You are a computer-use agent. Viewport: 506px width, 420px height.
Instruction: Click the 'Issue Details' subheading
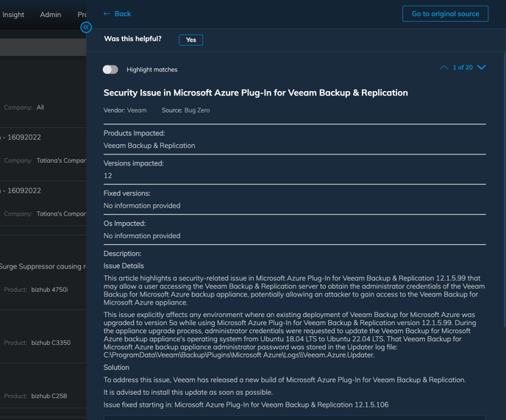(x=124, y=266)
